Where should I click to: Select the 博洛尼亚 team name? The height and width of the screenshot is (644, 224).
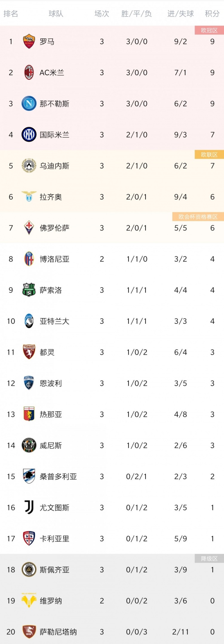pyautogui.click(x=55, y=259)
